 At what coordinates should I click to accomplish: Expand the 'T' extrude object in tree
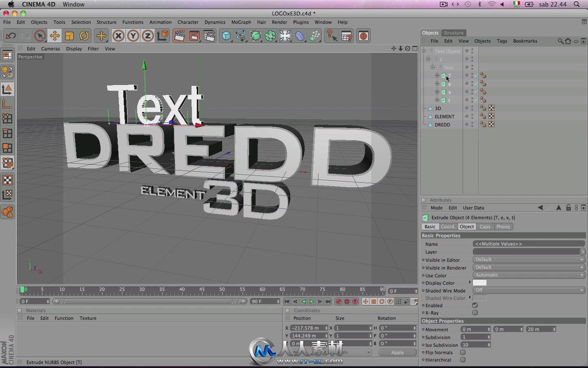coord(437,75)
